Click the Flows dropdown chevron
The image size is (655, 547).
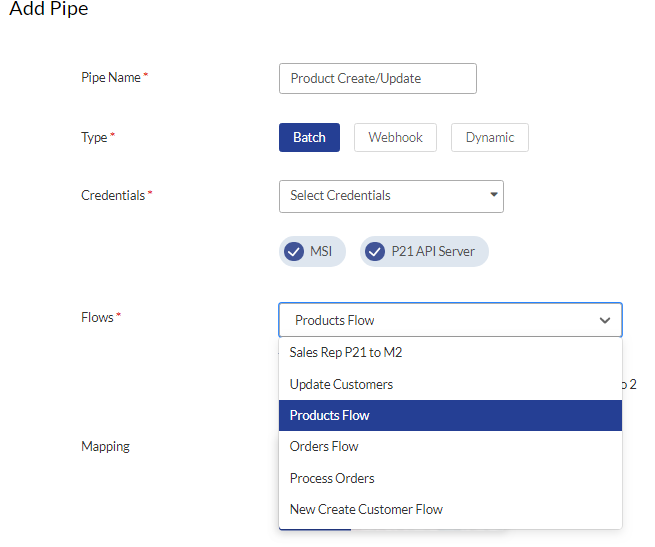coord(604,321)
